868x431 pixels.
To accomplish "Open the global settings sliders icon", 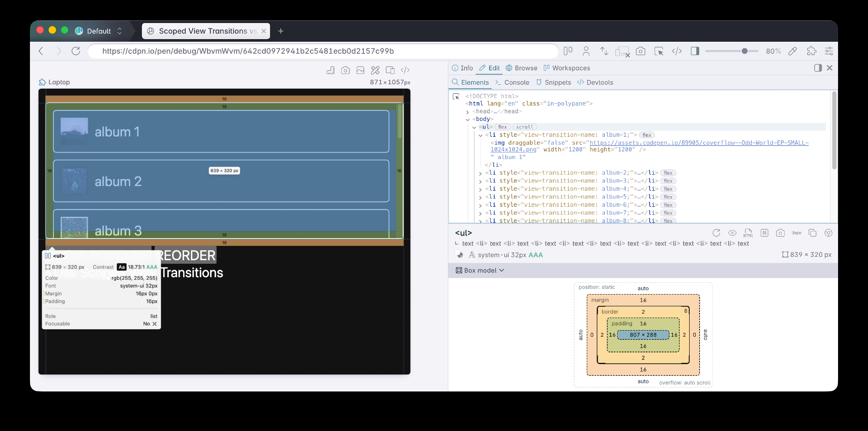I will [x=829, y=51].
